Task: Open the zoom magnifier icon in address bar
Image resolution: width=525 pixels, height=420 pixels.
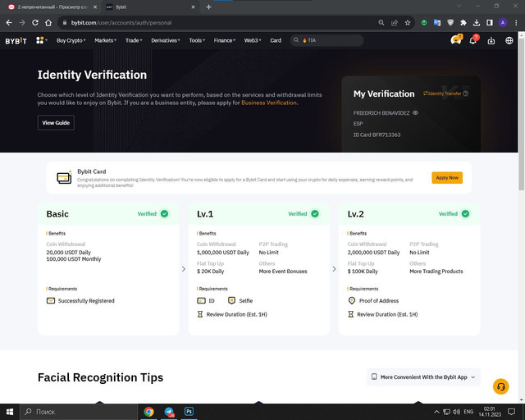Action: pyautogui.click(x=381, y=22)
